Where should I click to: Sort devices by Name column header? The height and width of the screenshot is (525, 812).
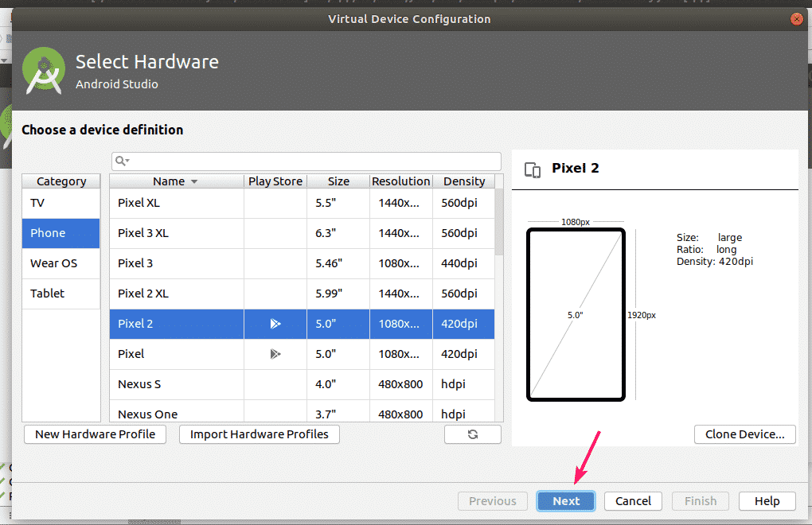(x=176, y=181)
